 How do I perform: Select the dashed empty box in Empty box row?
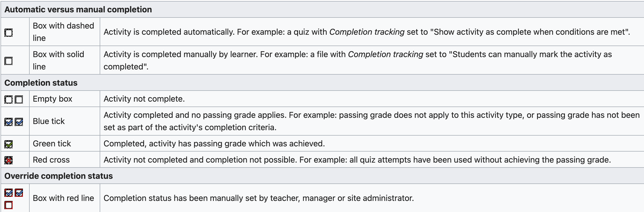(9, 99)
